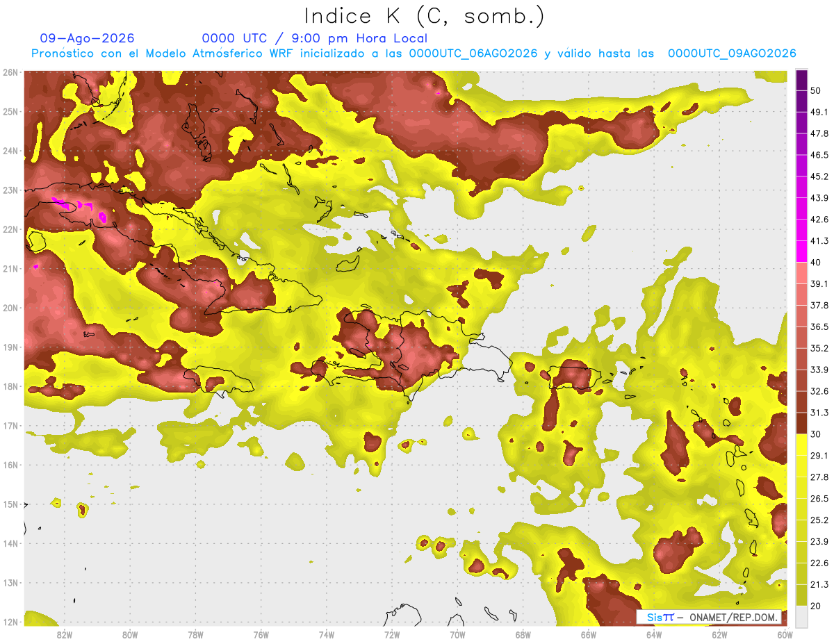Click the color bar value "33.9"
Image resolution: width=834 pixels, height=644 pixels.
point(819,370)
